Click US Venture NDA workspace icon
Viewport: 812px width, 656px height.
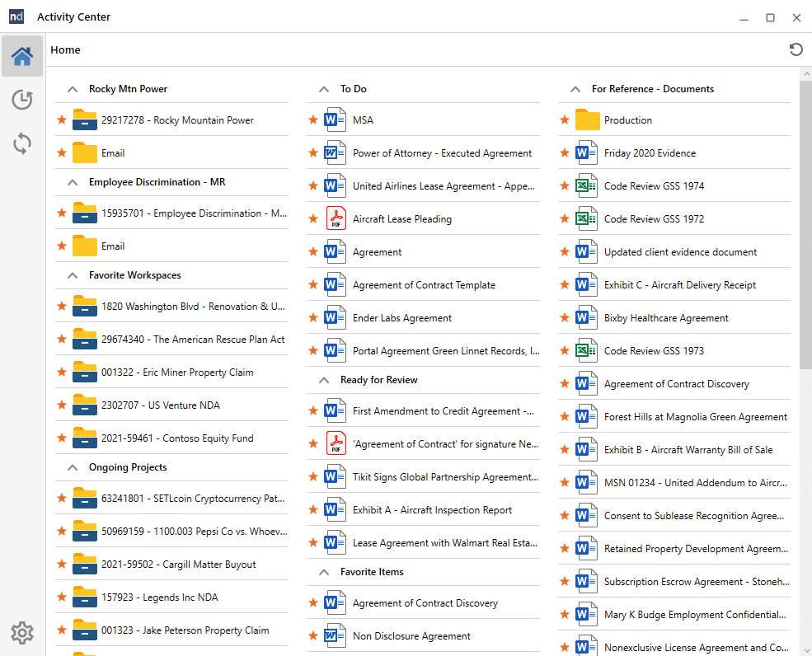click(x=84, y=405)
